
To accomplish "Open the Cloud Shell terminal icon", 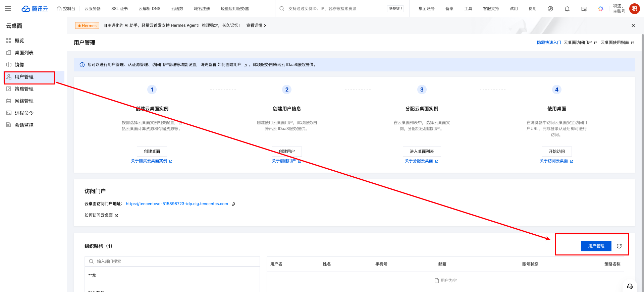I will point(584,9).
